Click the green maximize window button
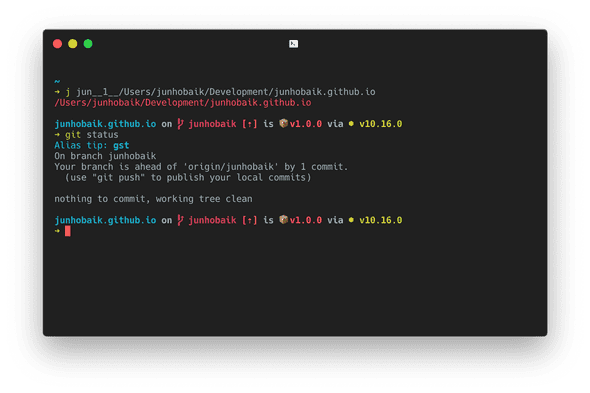Image resolution: width=590 pixels, height=393 pixels. click(x=88, y=44)
